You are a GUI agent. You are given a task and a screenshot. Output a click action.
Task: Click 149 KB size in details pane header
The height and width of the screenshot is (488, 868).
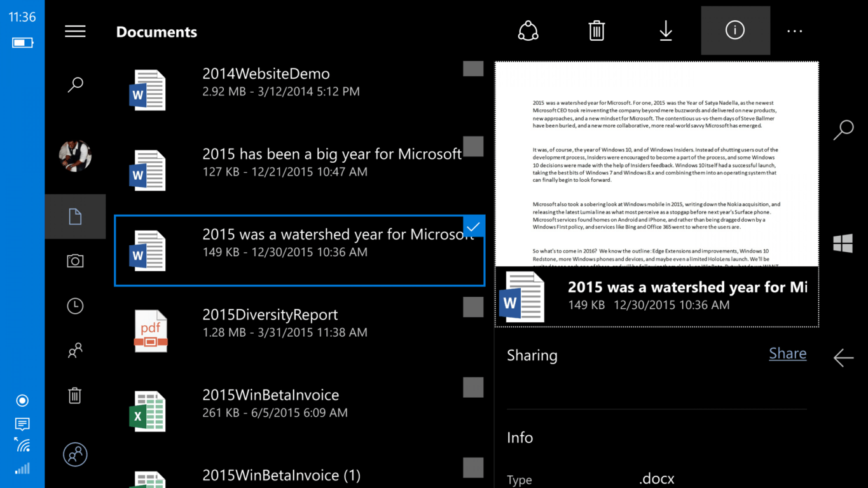[x=586, y=305]
